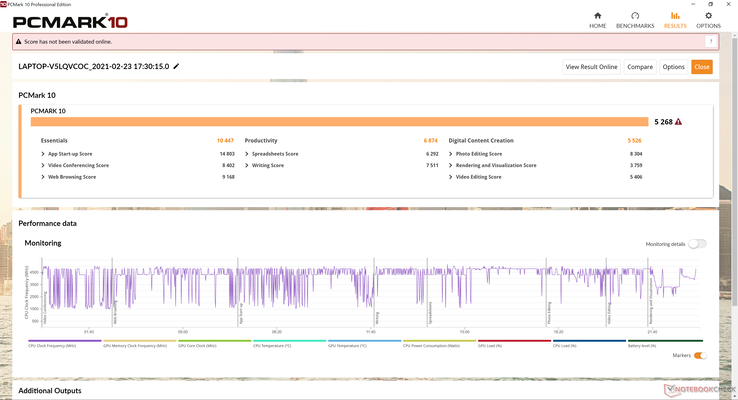Expand the Spreadsheets Score details
Viewport: 738px width, 400px height.
[x=249, y=153]
